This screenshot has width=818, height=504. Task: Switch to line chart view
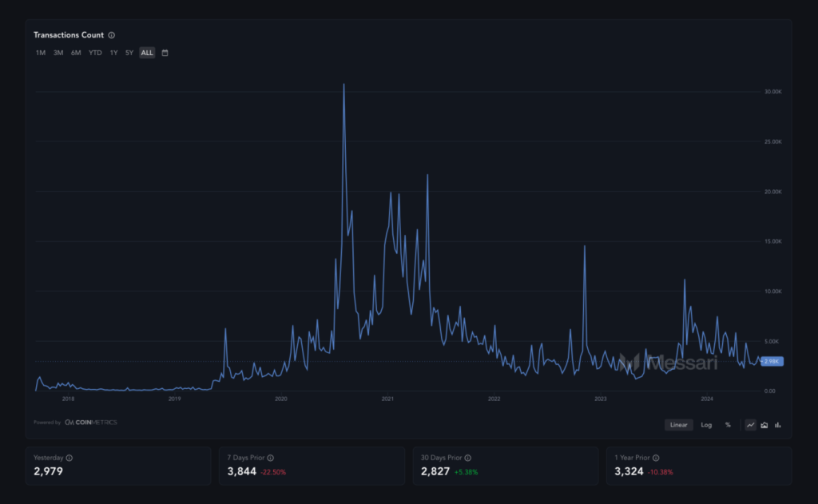[750, 425]
